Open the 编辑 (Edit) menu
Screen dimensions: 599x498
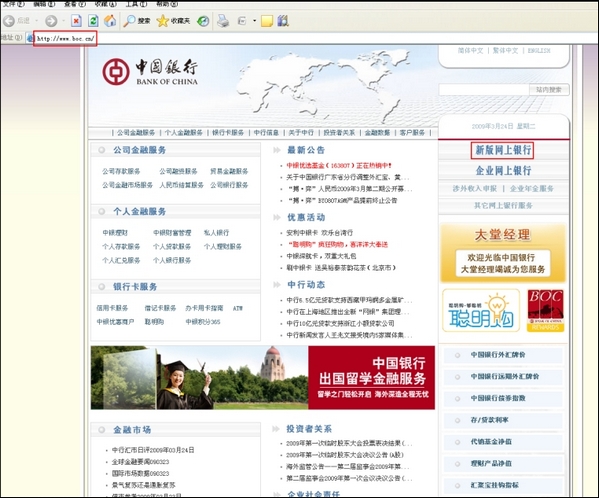44,4
